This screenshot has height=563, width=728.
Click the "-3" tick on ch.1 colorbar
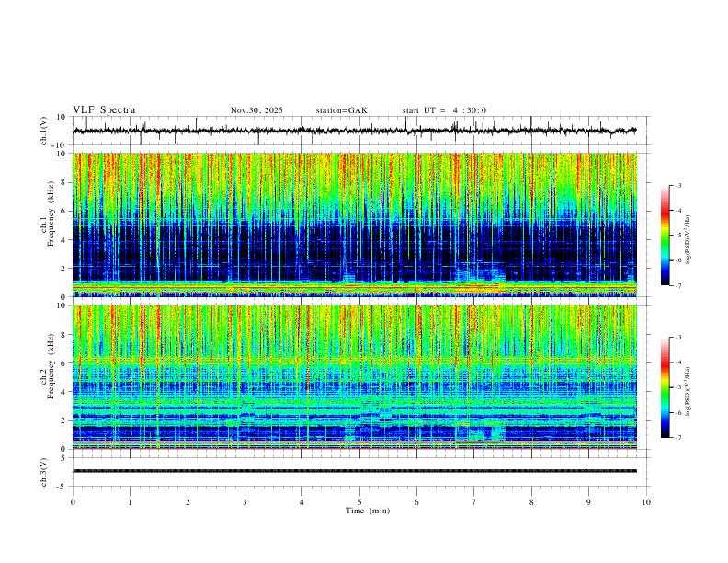[677, 185]
